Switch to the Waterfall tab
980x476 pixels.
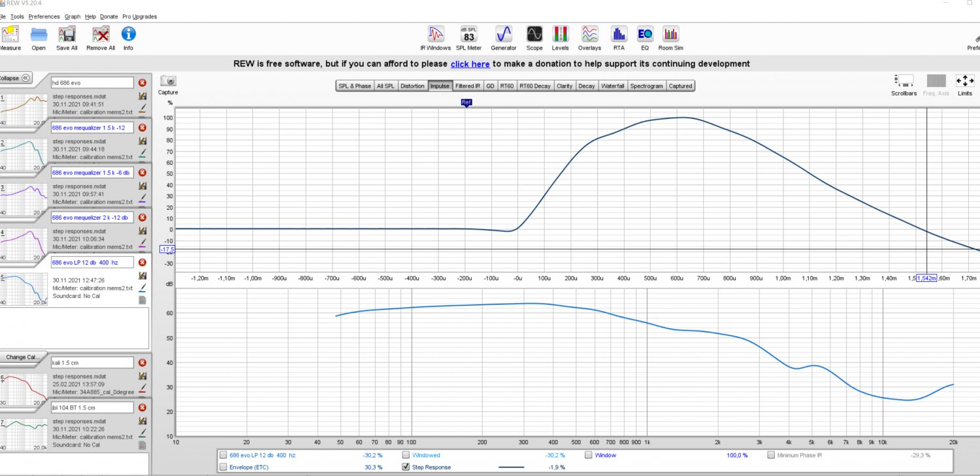coord(612,86)
